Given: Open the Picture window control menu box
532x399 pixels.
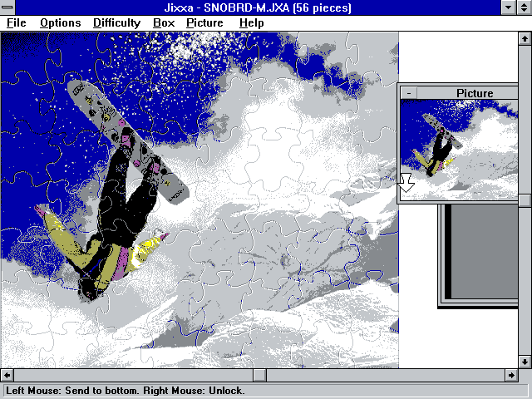Looking at the screenshot, I should pos(408,93).
